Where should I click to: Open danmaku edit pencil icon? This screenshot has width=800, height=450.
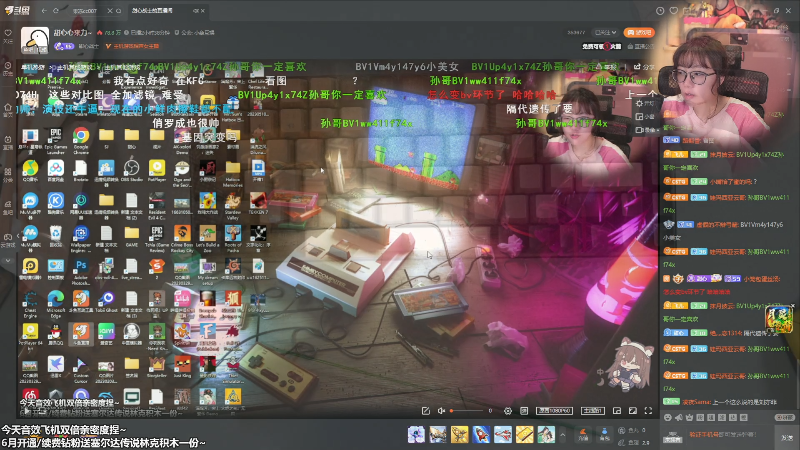[x=426, y=411]
